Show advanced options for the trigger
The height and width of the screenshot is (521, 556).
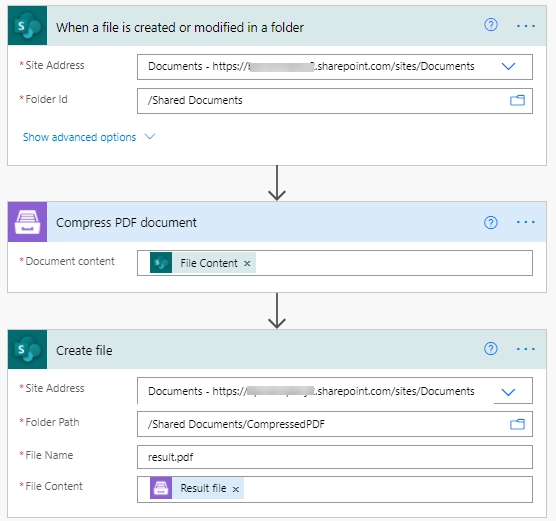(79, 137)
